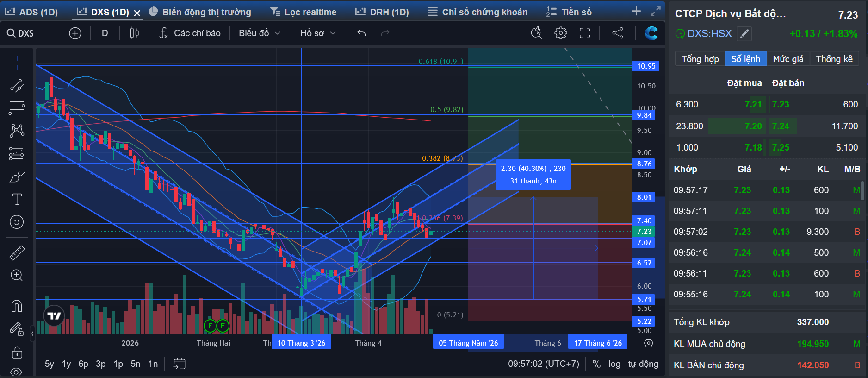Add a new tab with plus
This screenshot has height=378, width=868.
(x=637, y=11)
